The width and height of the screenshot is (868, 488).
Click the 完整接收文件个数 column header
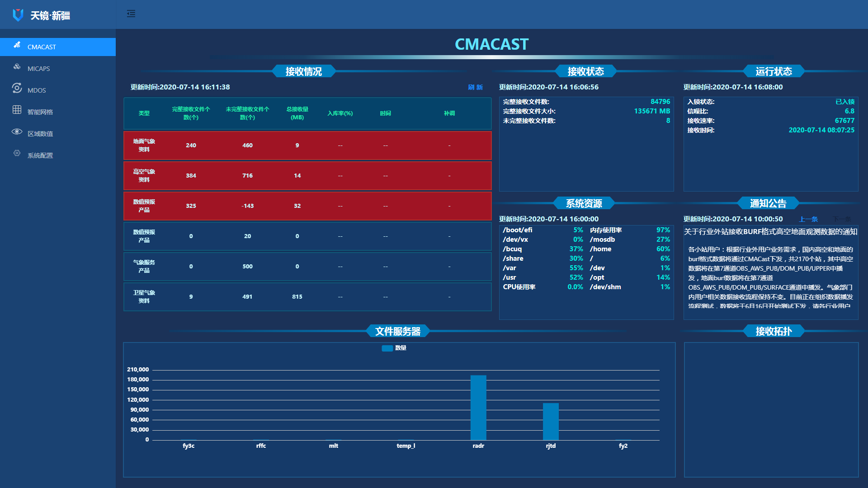[191, 113]
